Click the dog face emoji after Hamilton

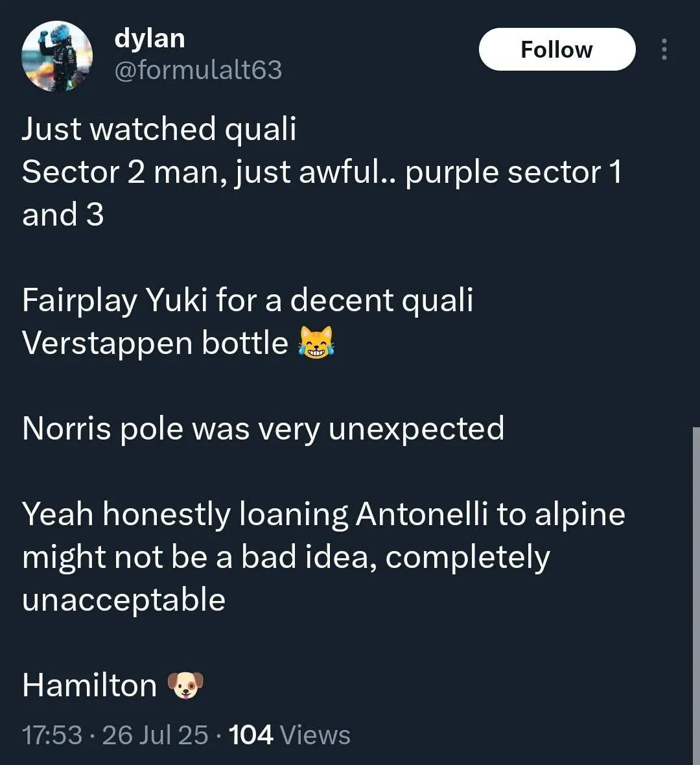coord(185,685)
